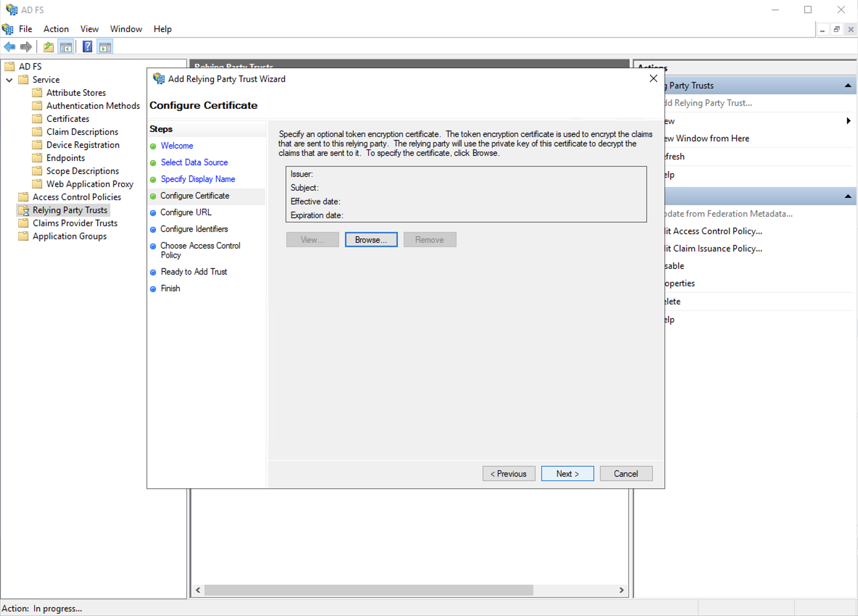Collapse the Party Trusts actions section
The width and height of the screenshot is (858, 616).
pyautogui.click(x=848, y=86)
